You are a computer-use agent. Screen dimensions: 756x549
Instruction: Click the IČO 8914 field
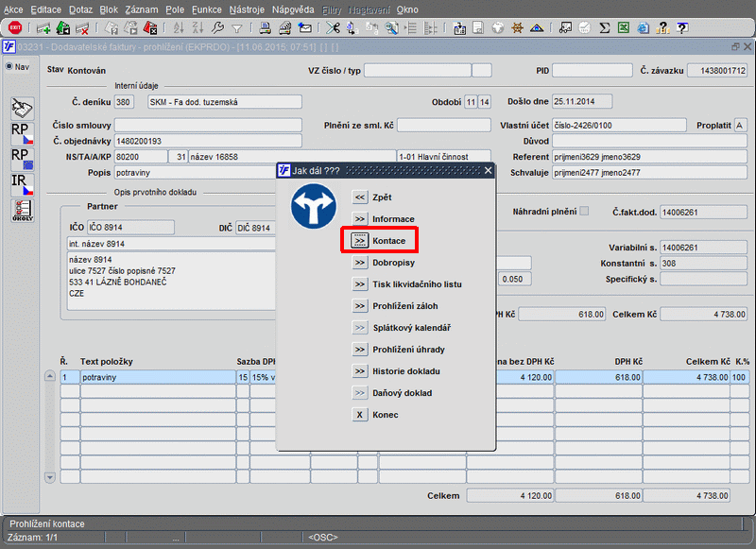(x=130, y=227)
